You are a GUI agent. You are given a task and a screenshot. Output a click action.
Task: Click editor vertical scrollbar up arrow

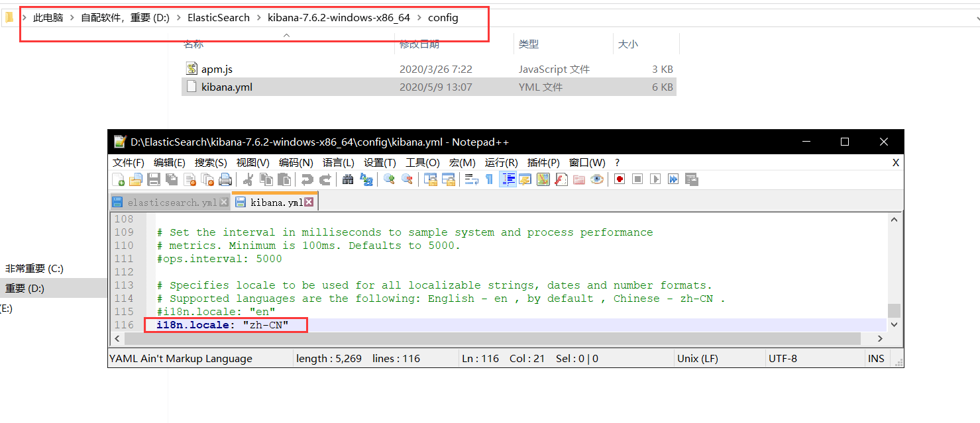point(895,219)
